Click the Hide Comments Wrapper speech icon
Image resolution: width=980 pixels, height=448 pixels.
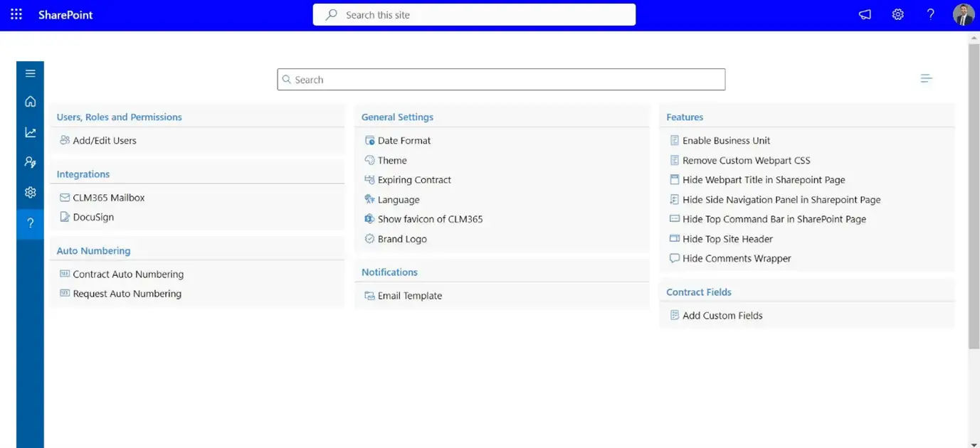(675, 258)
